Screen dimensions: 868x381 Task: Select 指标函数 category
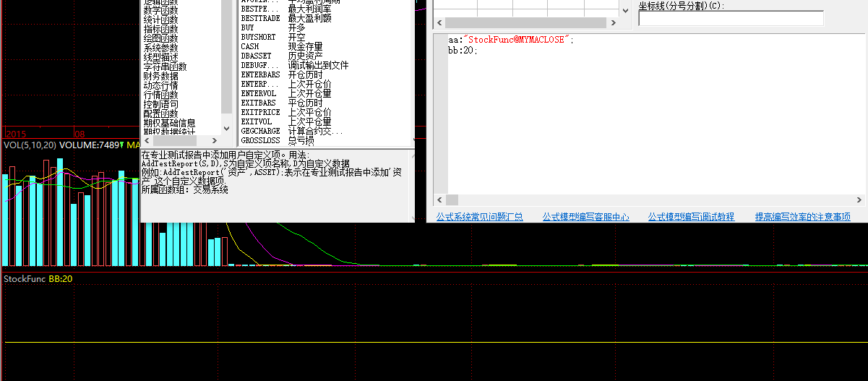coord(160,29)
